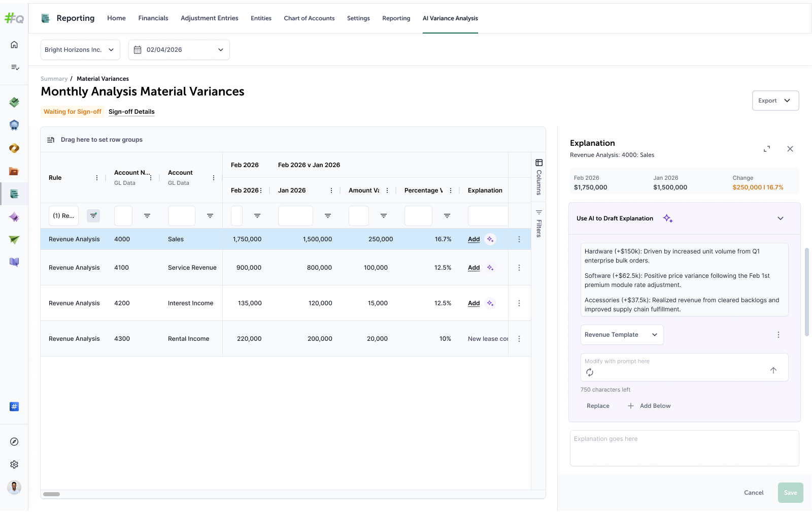Viewport: 812px width, 514px height.
Task: Toggle the Filters side panel
Action: coord(539,223)
